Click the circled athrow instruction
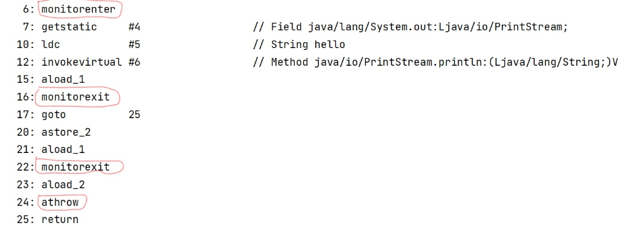The image size is (644, 232). pyautogui.click(x=60, y=202)
